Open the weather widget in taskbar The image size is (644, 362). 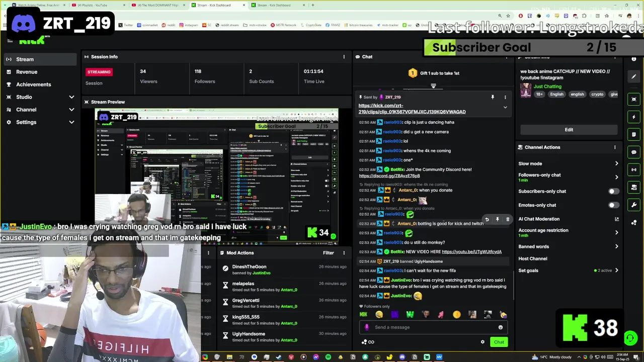tap(551, 357)
